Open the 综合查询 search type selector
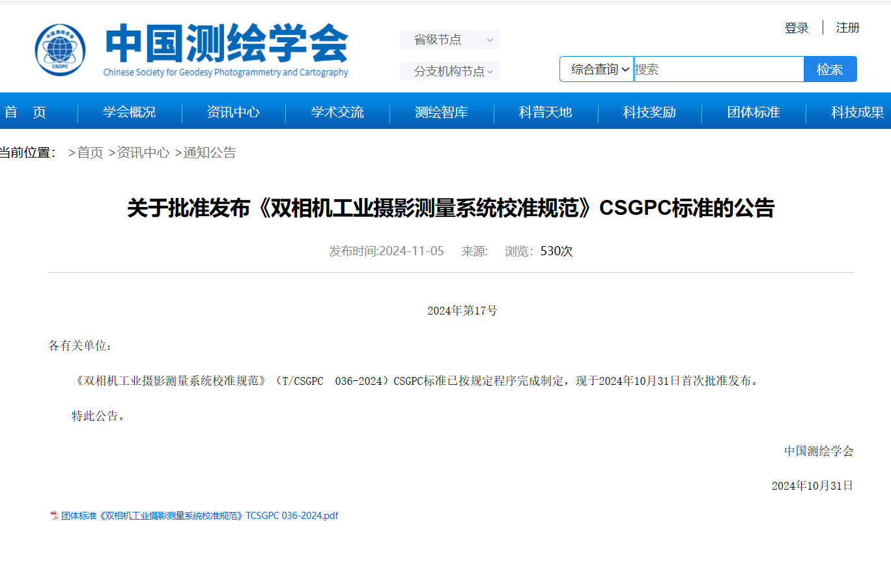The image size is (891, 588). (x=597, y=69)
